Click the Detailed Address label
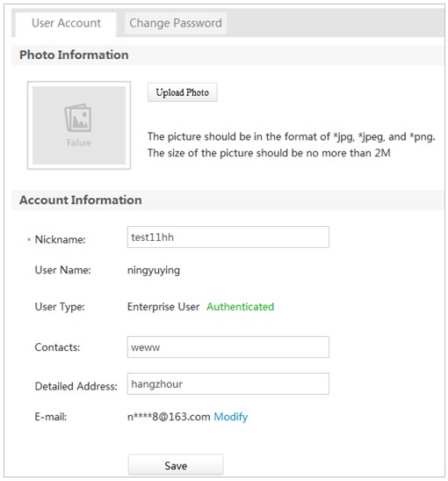The image size is (448, 481). click(x=76, y=386)
